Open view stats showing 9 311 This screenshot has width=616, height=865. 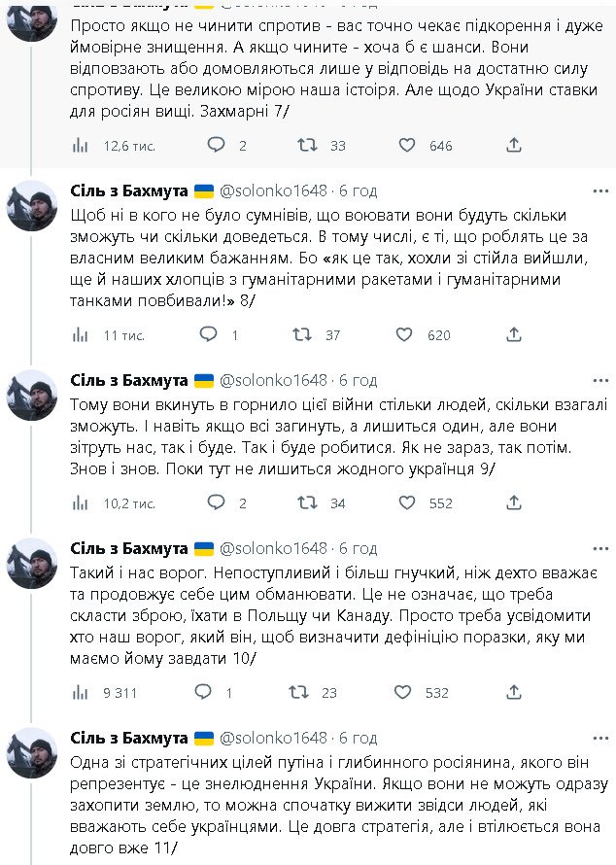point(82,692)
